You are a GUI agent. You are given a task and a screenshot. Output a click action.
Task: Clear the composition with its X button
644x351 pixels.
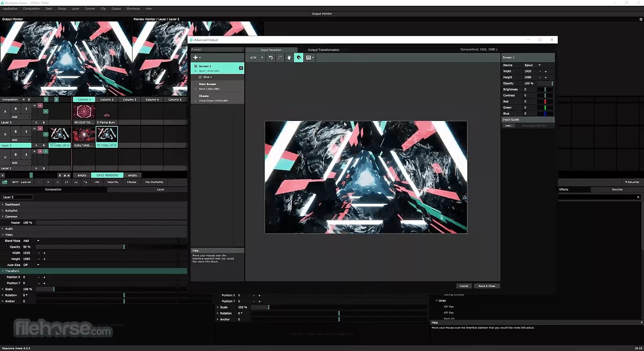tap(24, 99)
